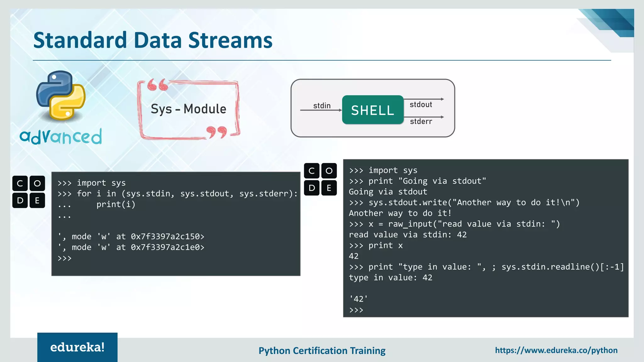The width and height of the screenshot is (644, 362).
Task: Click the edureka! logo
Action: pyautogui.click(x=77, y=347)
